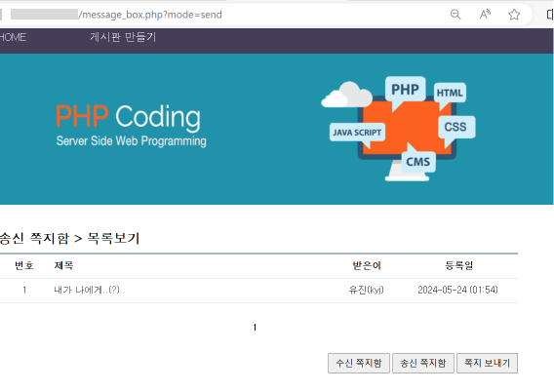
Task: Click the PHP Coding banner title
Action: pyautogui.click(x=128, y=117)
